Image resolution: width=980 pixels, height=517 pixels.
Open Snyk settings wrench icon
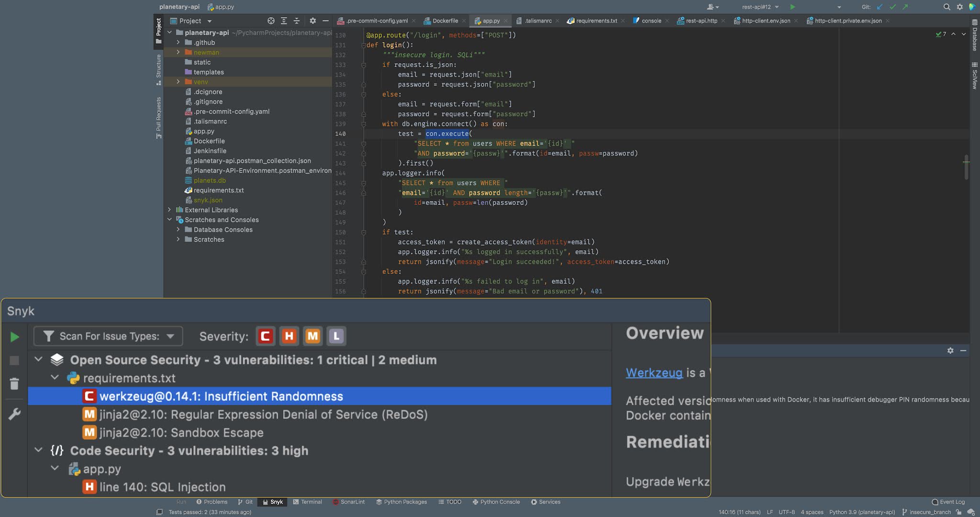pyautogui.click(x=14, y=414)
